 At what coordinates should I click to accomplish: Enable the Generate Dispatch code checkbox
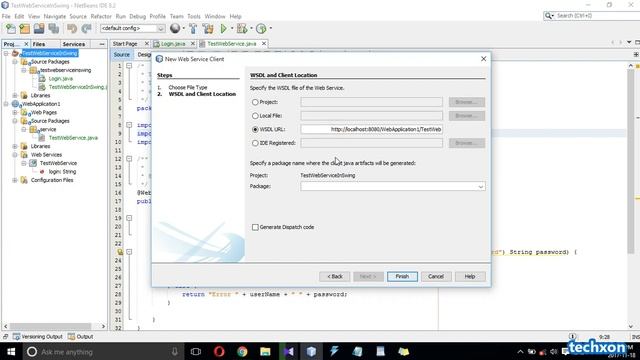pyautogui.click(x=255, y=227)
